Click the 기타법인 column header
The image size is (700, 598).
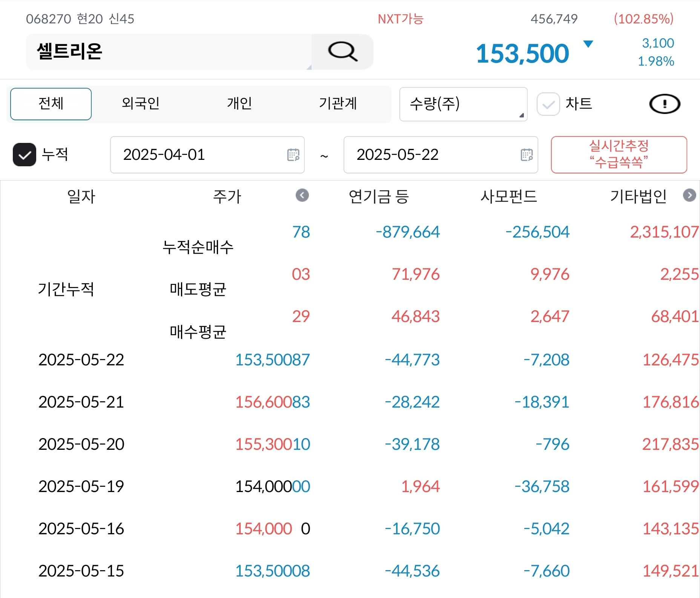(639, 196)
